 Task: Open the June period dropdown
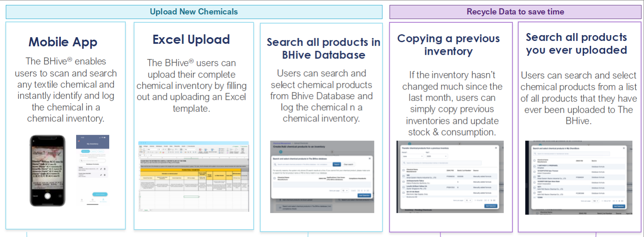[x=413, y=156]
